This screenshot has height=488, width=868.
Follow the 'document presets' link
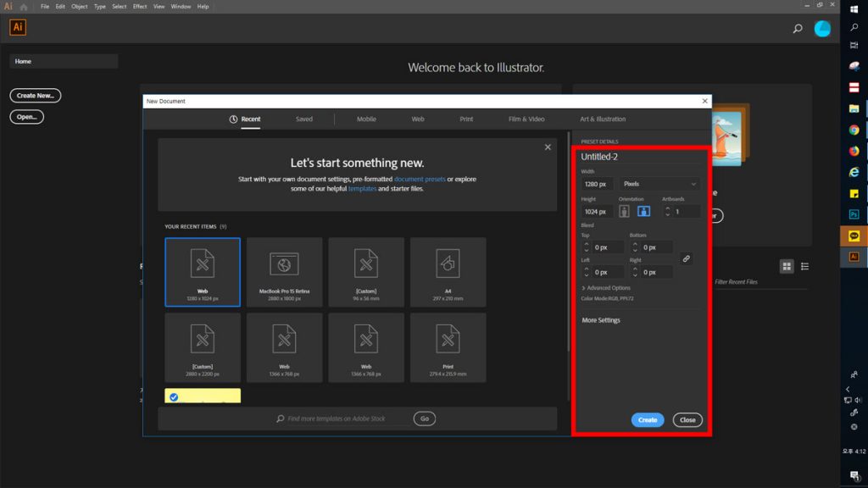pos(420,180)
